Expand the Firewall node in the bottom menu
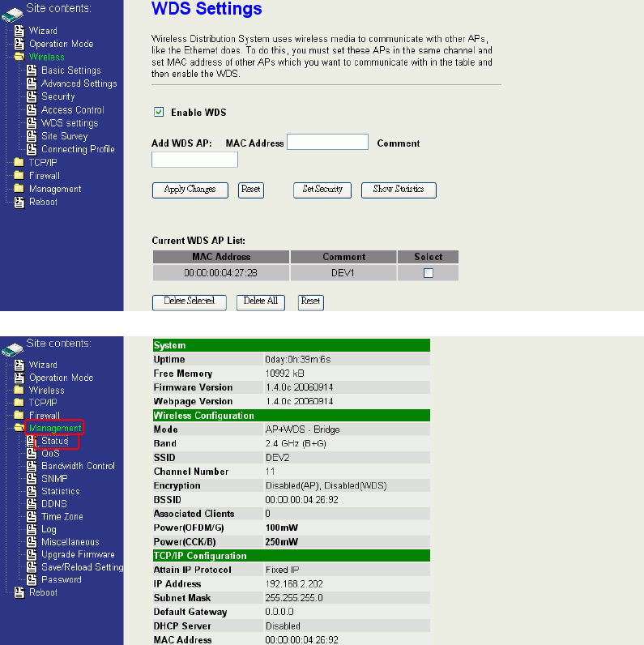This screenshot has height=645, width=644. click(45, 416)
